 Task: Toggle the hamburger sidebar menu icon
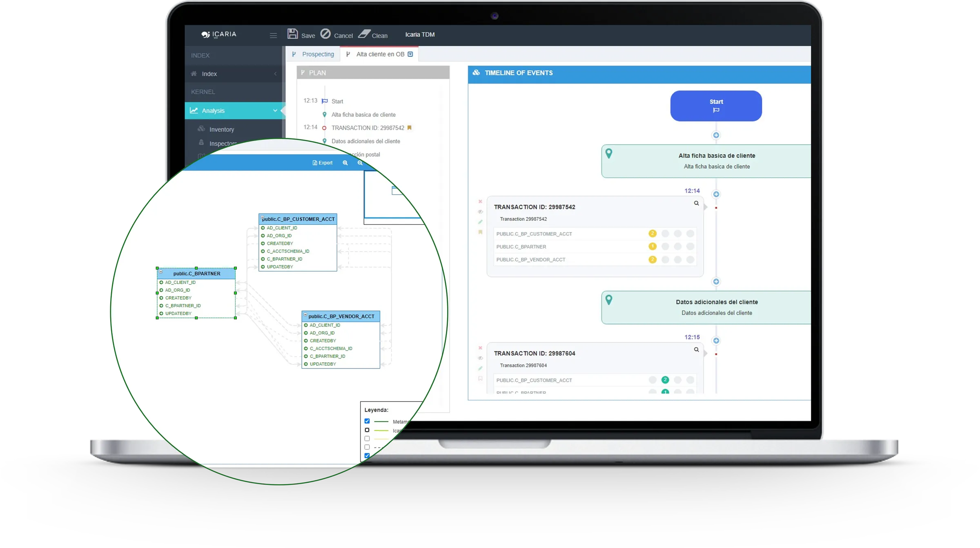click(x=273, y=35)
